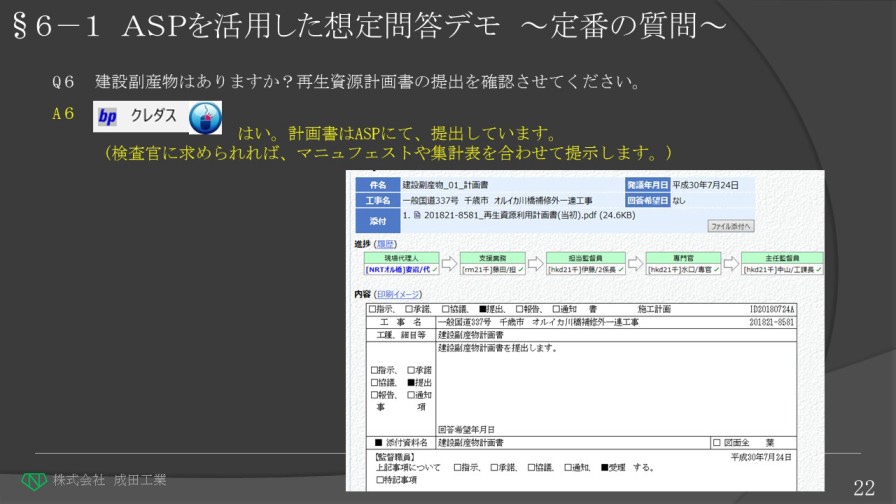This screenshot has height=504, width=896.
Task: Click the blue mouse icon beside クレダス
Action: pyautogui.click(x=205, y=117)
